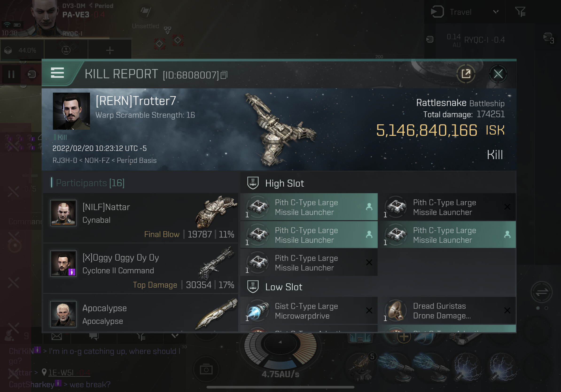Viewport: 561px width, 392px height.
Task: Share the kill report externally
Action: pyautogui.click(x=466, y=74)
